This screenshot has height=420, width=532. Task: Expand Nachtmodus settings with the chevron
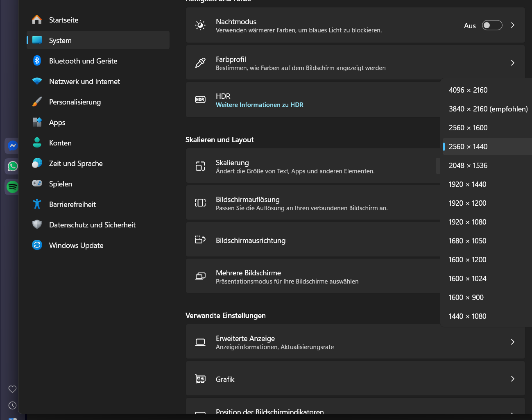pyautogui.click(x=513, y=25)
